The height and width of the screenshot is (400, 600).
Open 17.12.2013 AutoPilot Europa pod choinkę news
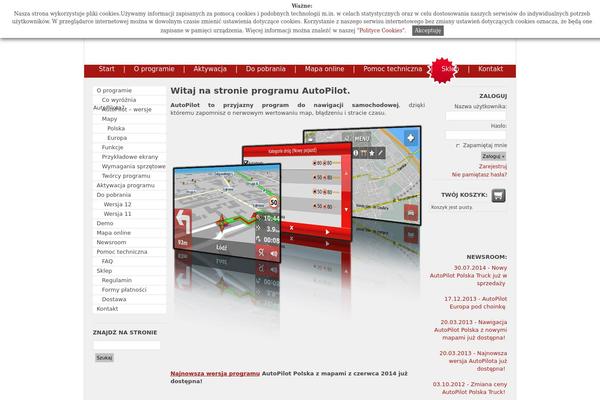[476, 303]
